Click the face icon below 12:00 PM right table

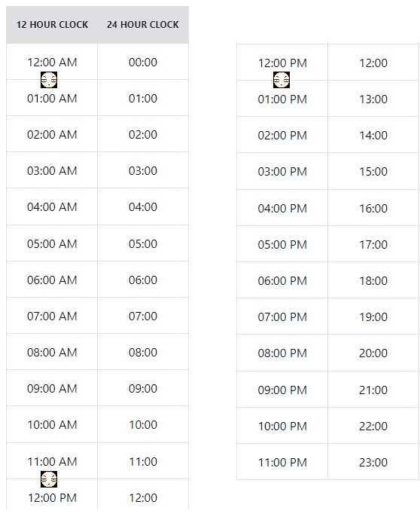click(282, 80)
